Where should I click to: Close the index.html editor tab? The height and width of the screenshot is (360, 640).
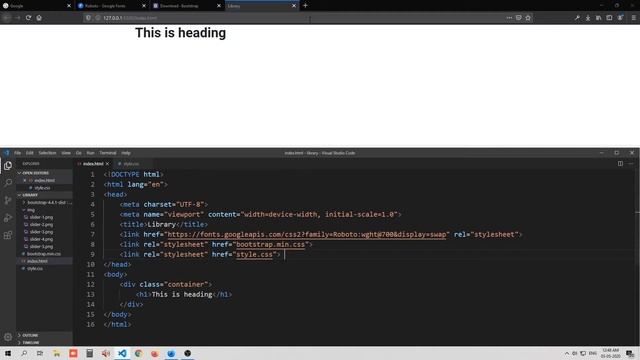[x=107, y=164]
